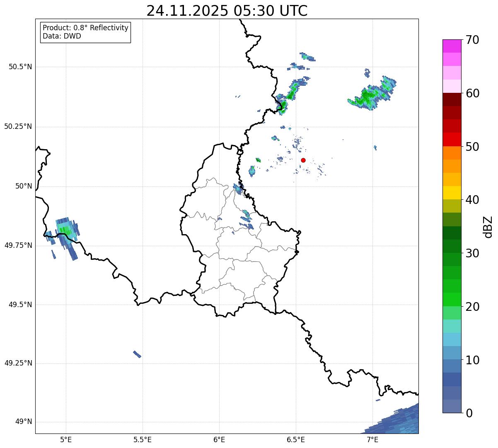Click the 6°E longitude axis label
Image resolution: width=498 pixels, height=448 pixels.
coord(219,439)
